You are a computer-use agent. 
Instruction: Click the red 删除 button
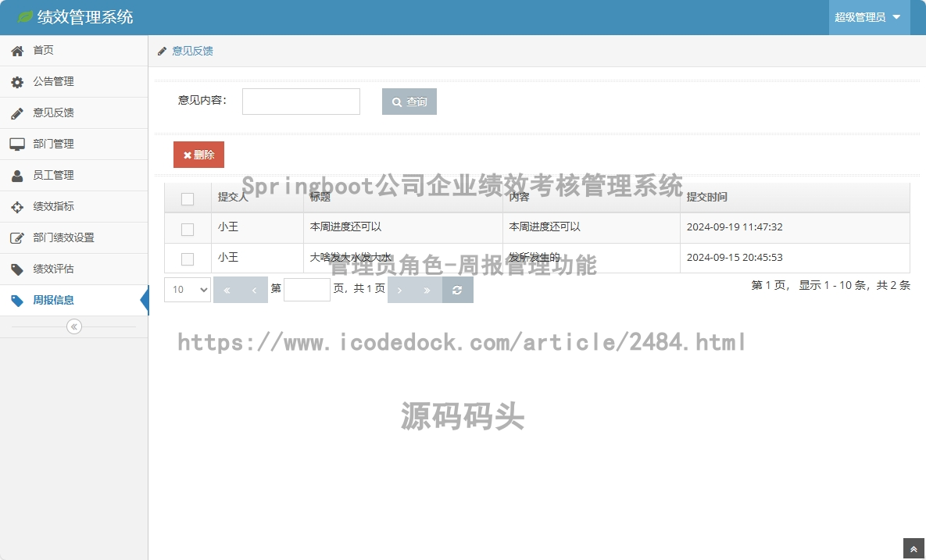(x=198, y=155)
